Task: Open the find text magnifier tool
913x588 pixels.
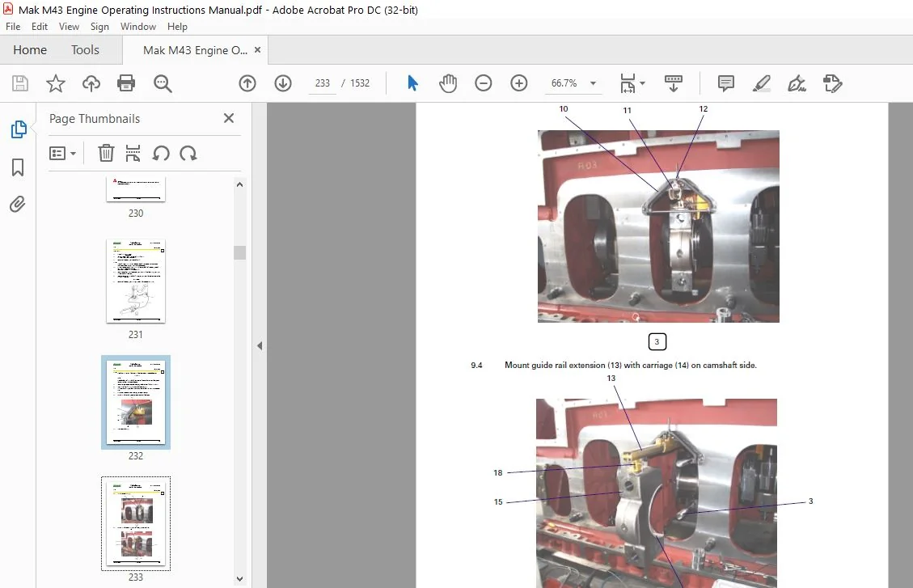Action: point(163,83)
